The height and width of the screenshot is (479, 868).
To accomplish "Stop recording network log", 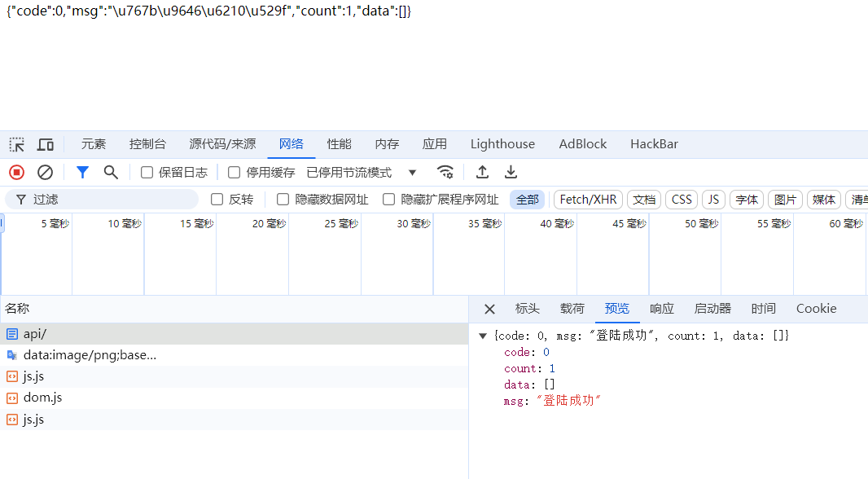I will point(16,172).
